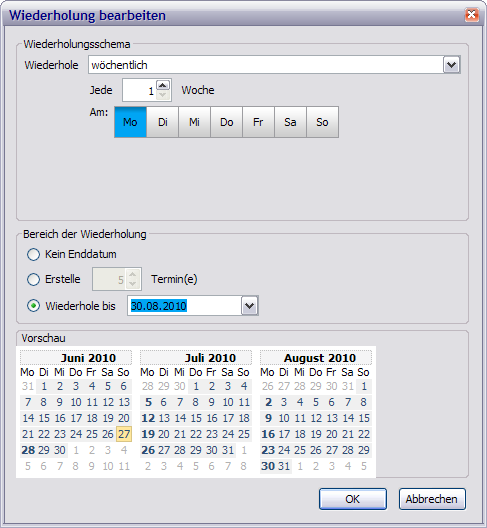Click the Juli 2010 month header
Screen dimensions: 487x528
(x=196, y=358)
